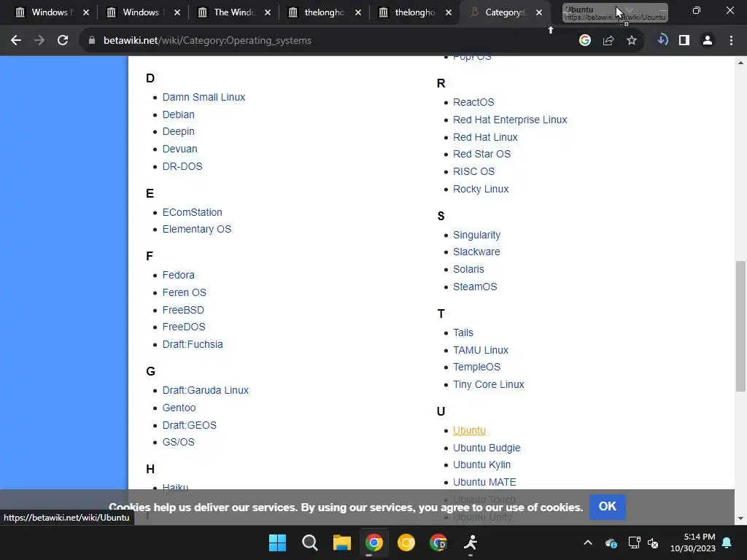Open Windows taskbar search

[309, 542]
